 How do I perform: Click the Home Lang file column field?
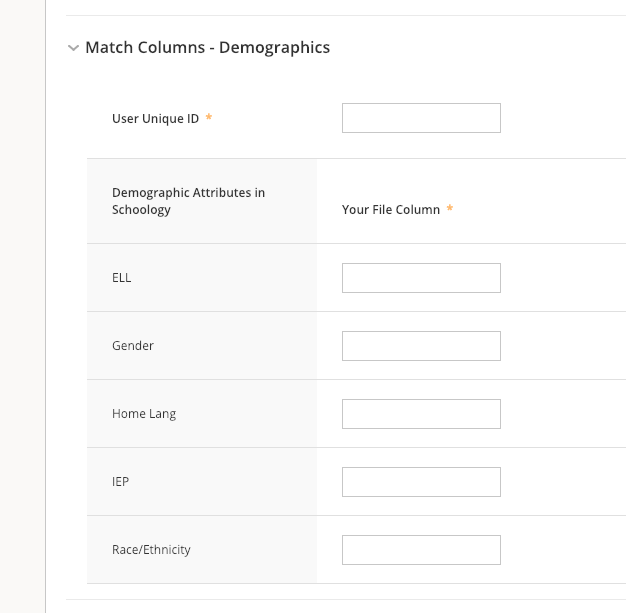pyautogui.click(x=421, y=414)
